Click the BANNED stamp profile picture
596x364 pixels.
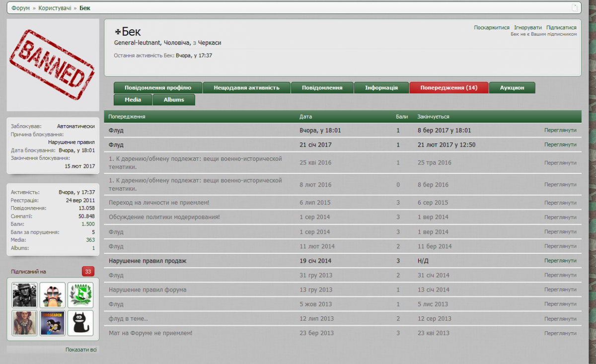pos(52,65)
